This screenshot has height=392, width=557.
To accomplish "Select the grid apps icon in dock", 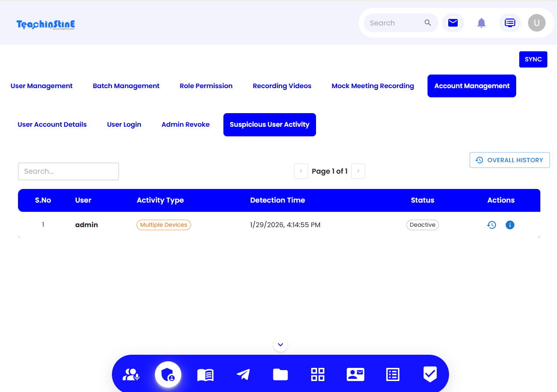I will [318, 374].
